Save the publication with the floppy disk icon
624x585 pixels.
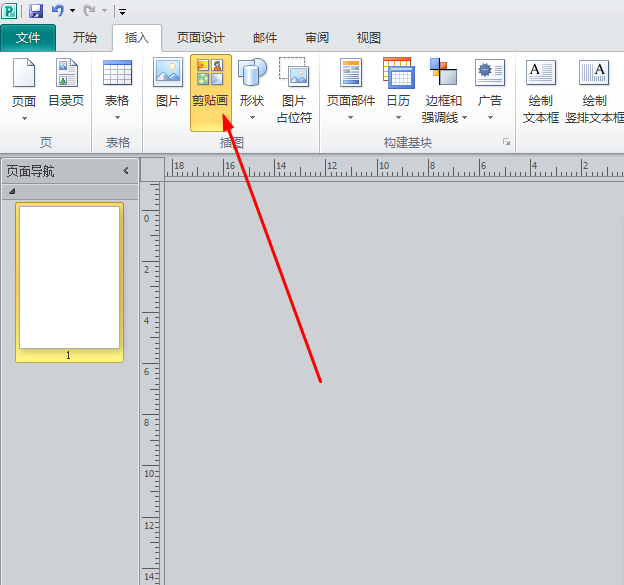tap(36, 11)
